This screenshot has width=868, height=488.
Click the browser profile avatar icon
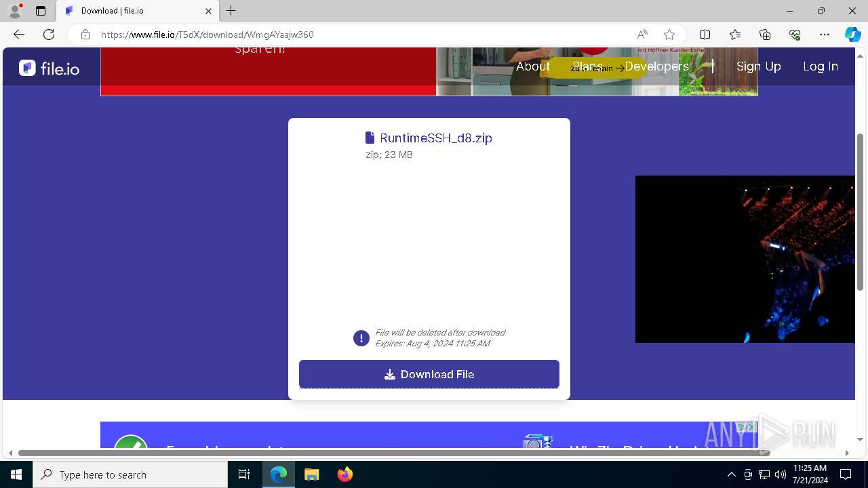(x=14, y=11)
